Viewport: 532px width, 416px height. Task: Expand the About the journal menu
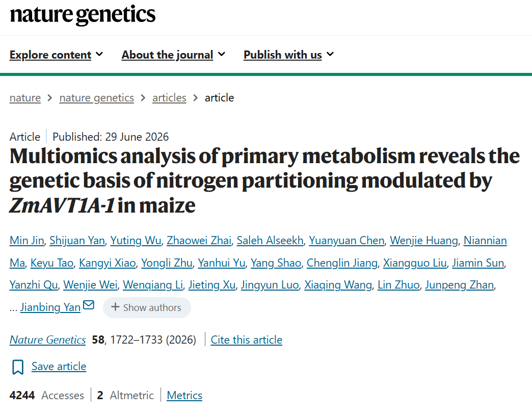pos(173,55)
